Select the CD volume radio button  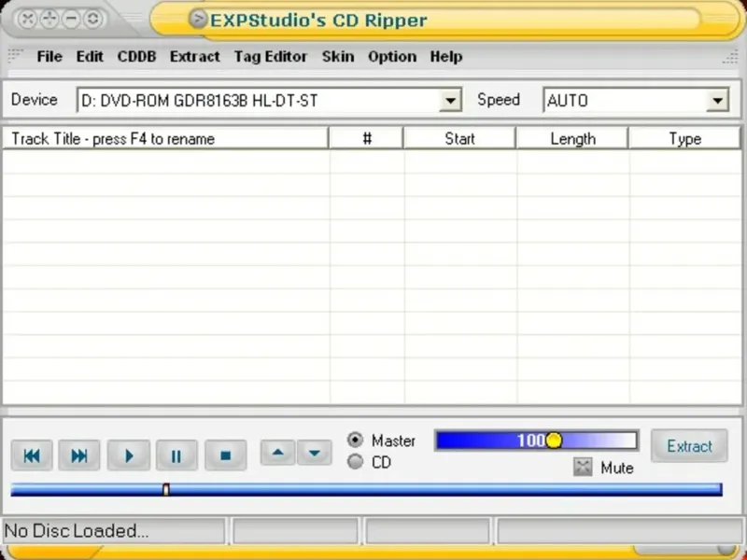[x=355, y=461]
